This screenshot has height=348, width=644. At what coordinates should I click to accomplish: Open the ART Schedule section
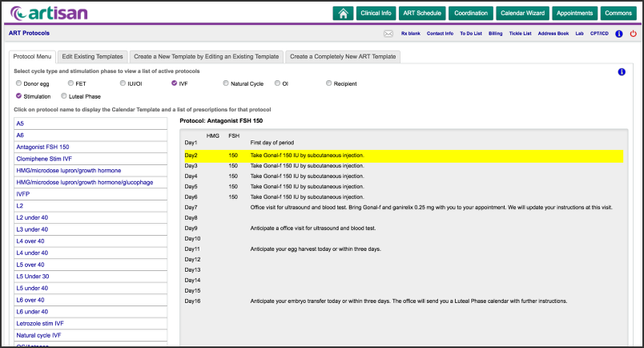tap(422, 13)
